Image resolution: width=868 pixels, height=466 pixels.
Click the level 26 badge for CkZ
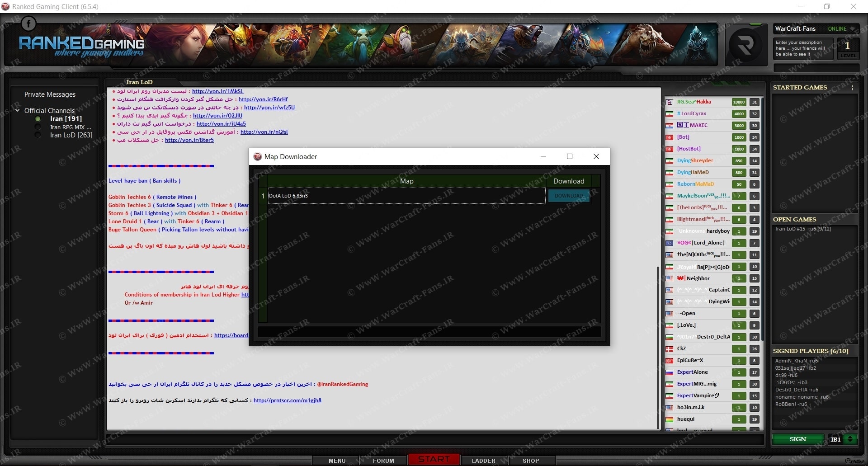(x=754, y=349)
